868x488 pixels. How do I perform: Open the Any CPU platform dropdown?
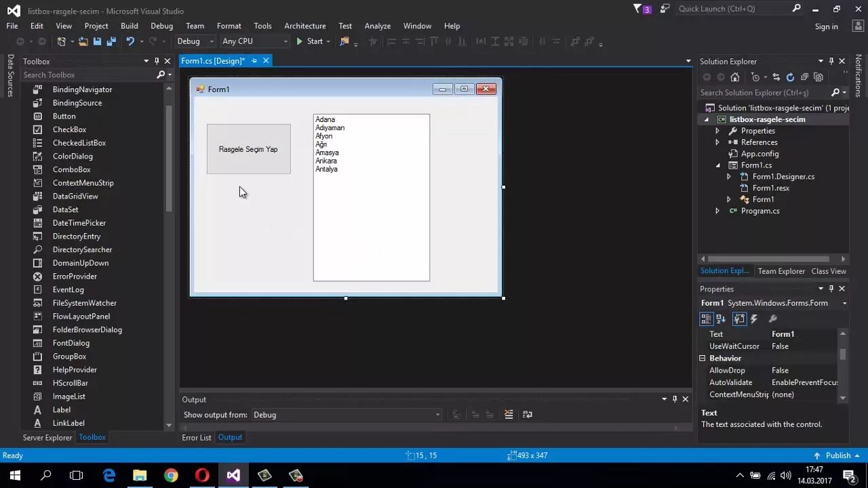[254, 41]
